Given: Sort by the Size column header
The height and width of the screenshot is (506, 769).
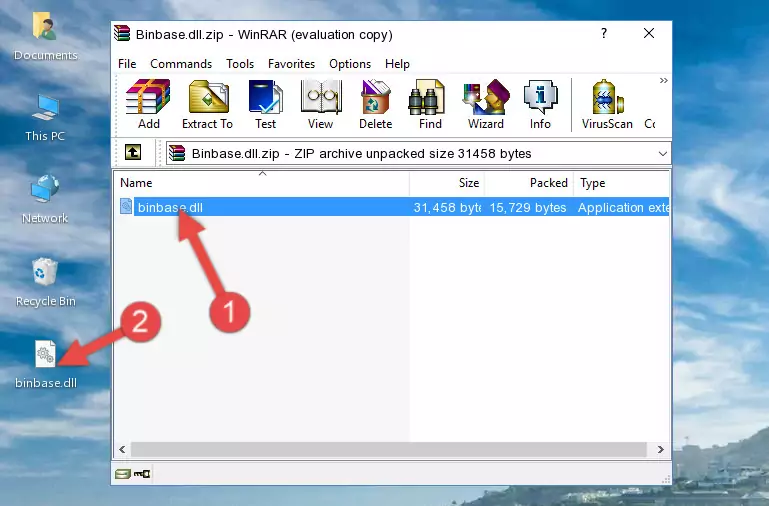Looking at the screenshot, I should 447,183.
